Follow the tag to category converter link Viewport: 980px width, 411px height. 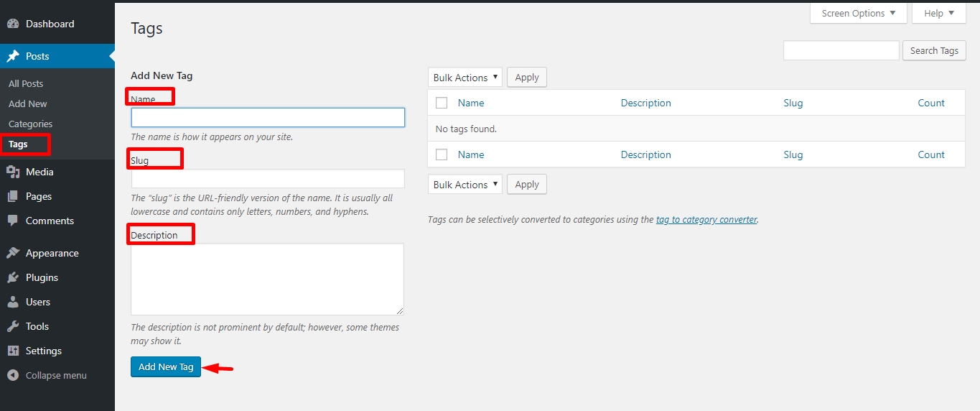(706, 220)
